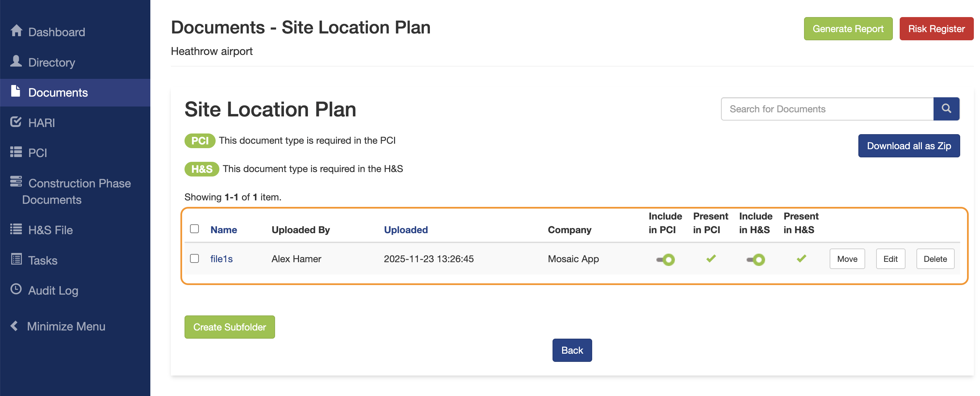
Task: Click the HARI checkmark icon
Action: [x=16, y=122]
